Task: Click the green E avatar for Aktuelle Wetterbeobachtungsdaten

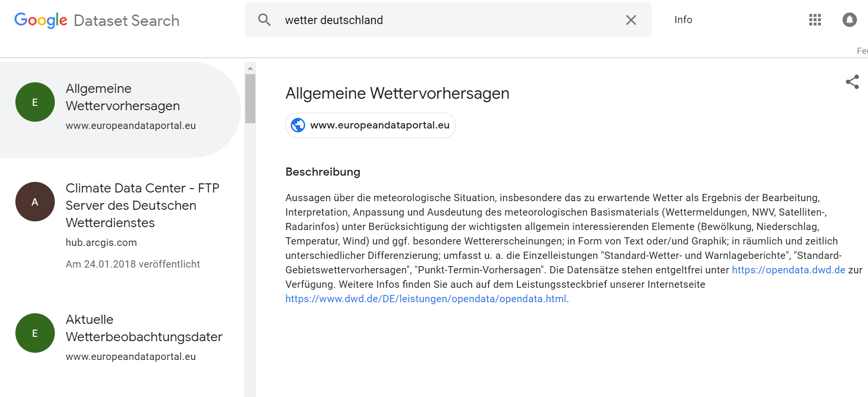Action: tap(35, 333)
